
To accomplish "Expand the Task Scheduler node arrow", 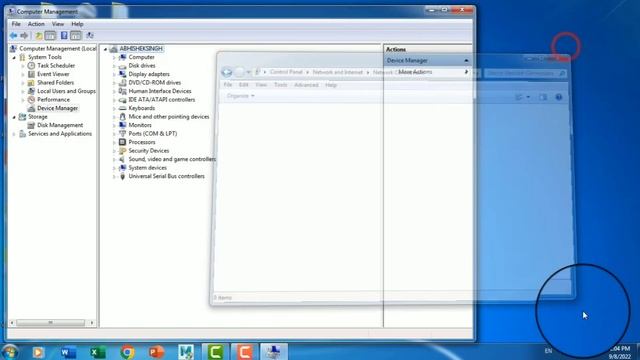I will click(23, 66).
